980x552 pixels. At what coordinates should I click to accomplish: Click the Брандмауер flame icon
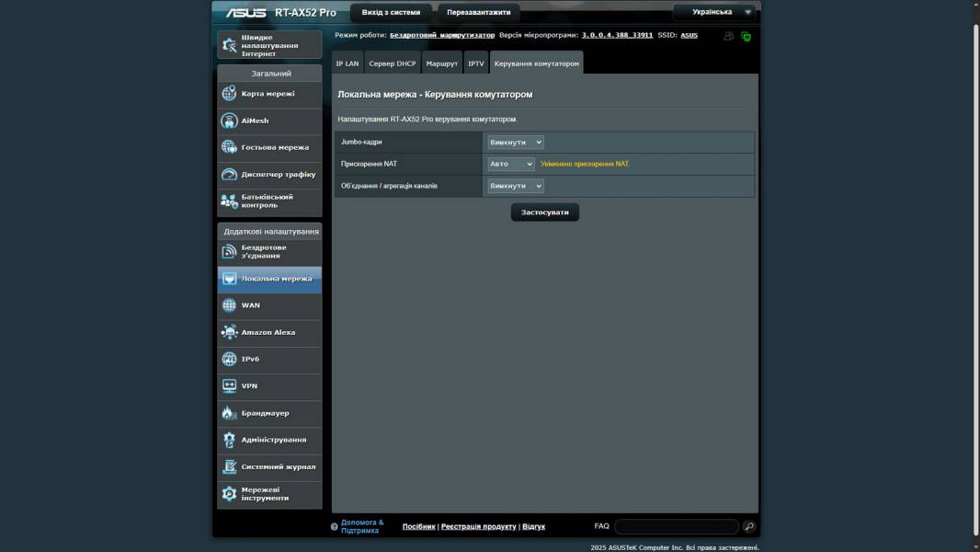(230, 413)
